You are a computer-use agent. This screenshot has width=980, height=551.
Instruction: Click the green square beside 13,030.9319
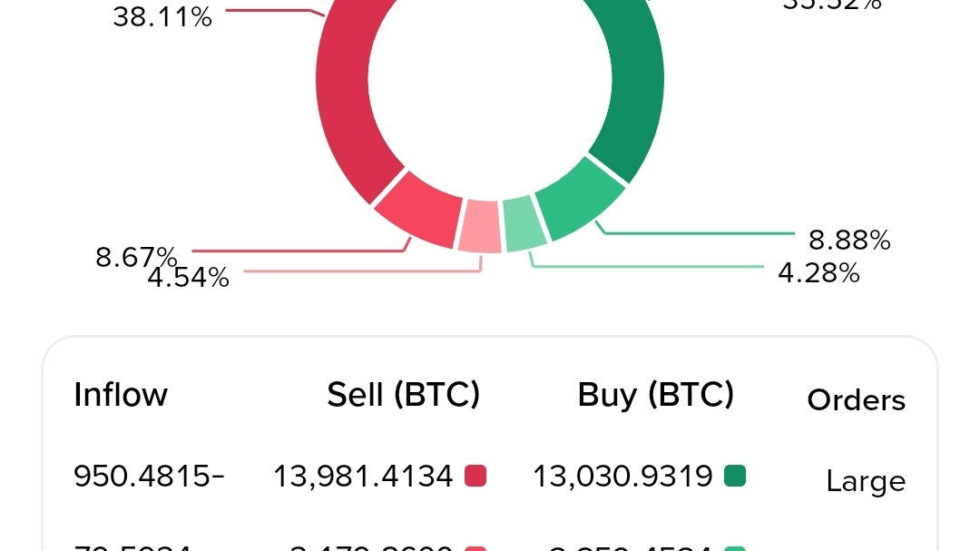(x=735, y=476)
